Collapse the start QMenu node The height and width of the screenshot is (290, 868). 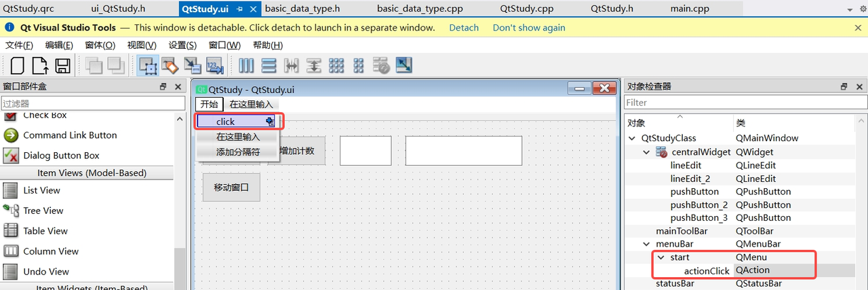tap(660, 257)
